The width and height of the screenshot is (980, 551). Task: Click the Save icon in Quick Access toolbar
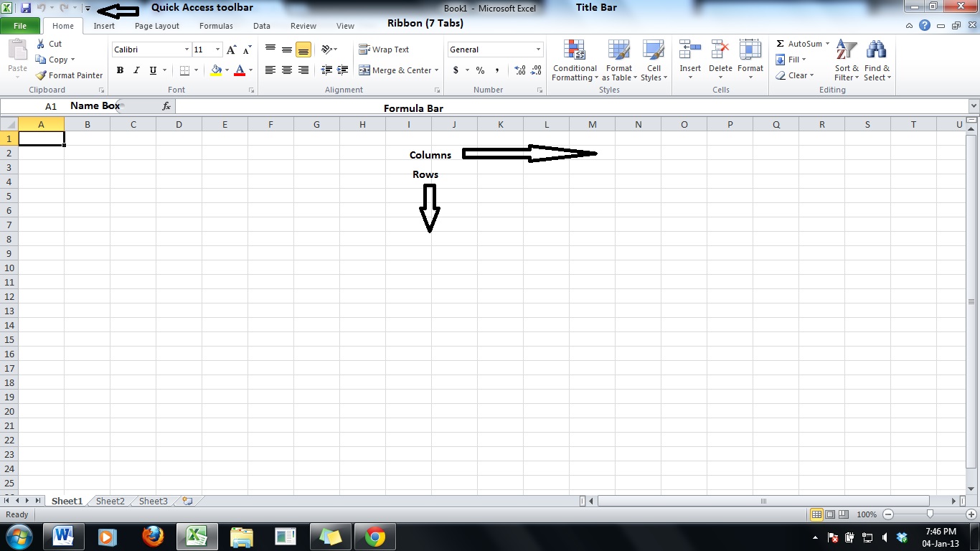point(26,8)
